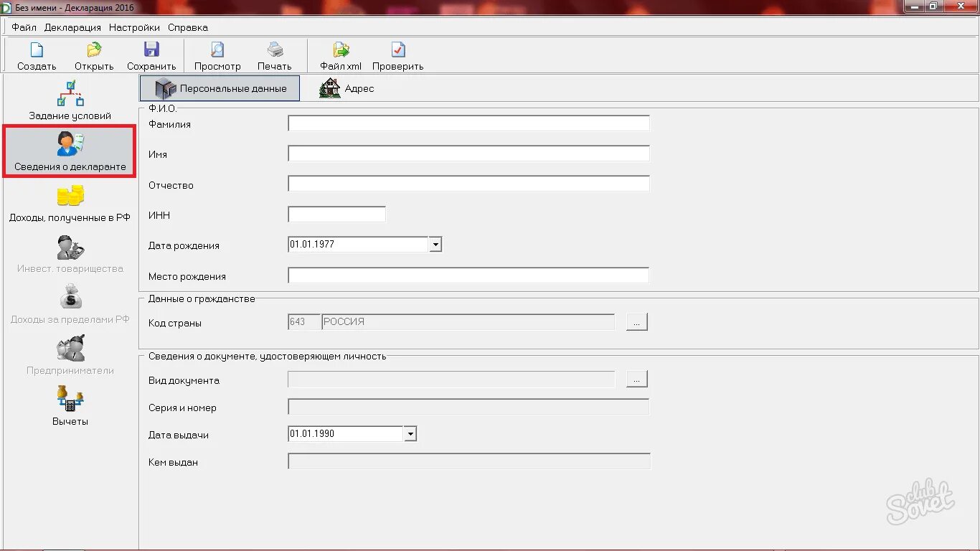Open the Вычеты deductions section

(x=70, y=407)
